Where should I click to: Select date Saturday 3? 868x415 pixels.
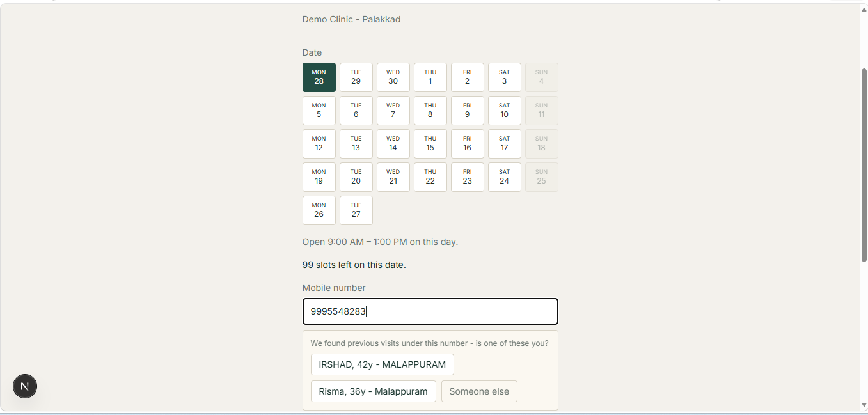[505, 77]
